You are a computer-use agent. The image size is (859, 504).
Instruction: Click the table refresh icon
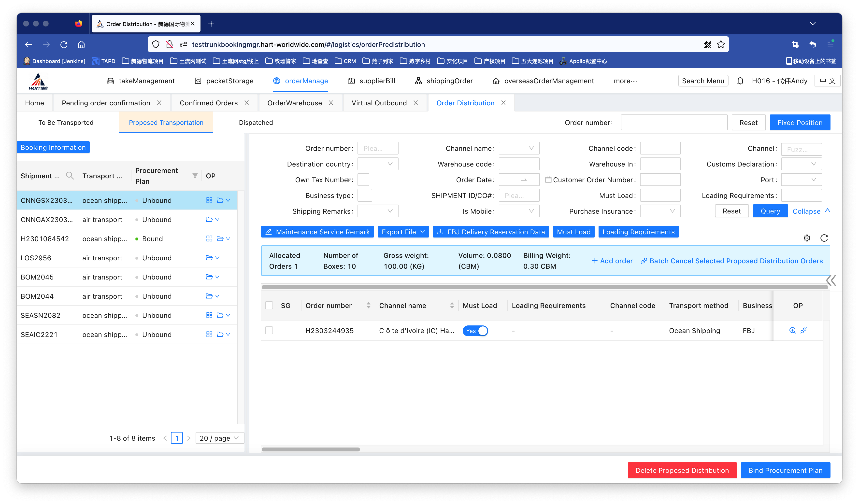(x=824, y=238)
